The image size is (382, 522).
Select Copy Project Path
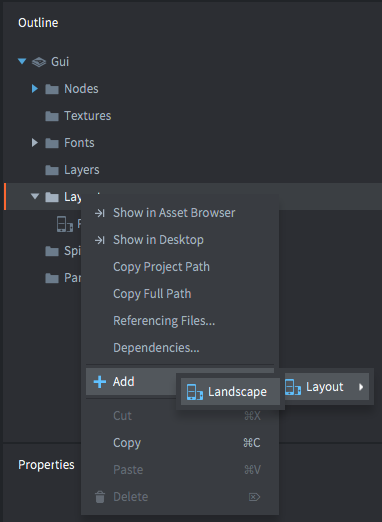click(180, 267)
